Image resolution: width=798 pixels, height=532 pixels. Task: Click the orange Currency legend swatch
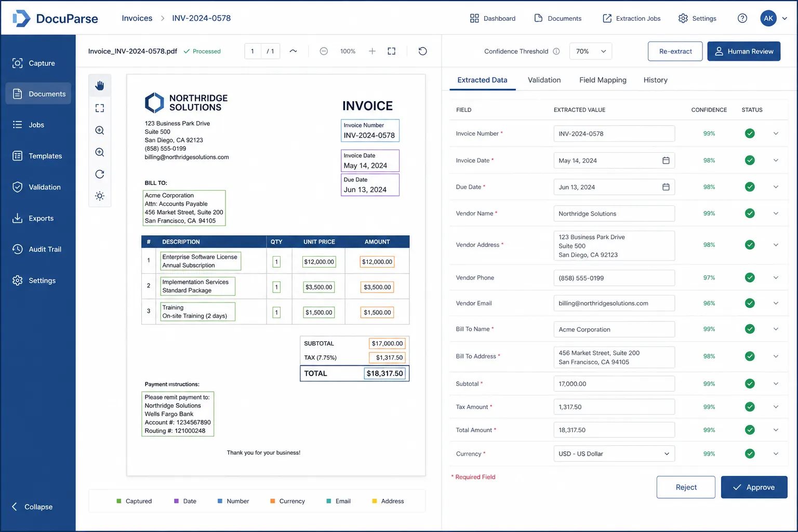(273, 501)
